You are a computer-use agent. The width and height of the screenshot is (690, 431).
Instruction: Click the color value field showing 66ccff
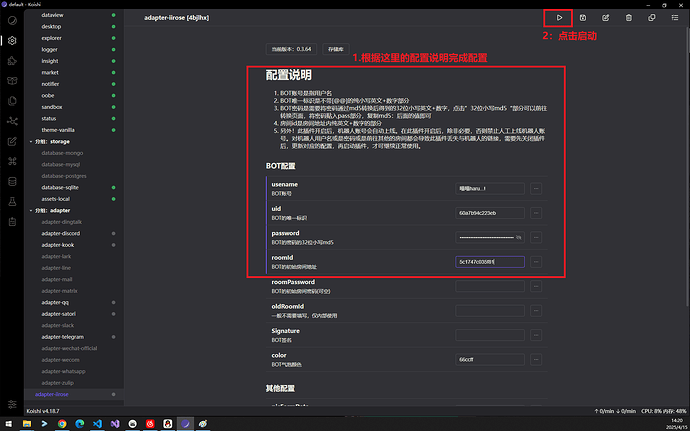click(x=490, y=360)
